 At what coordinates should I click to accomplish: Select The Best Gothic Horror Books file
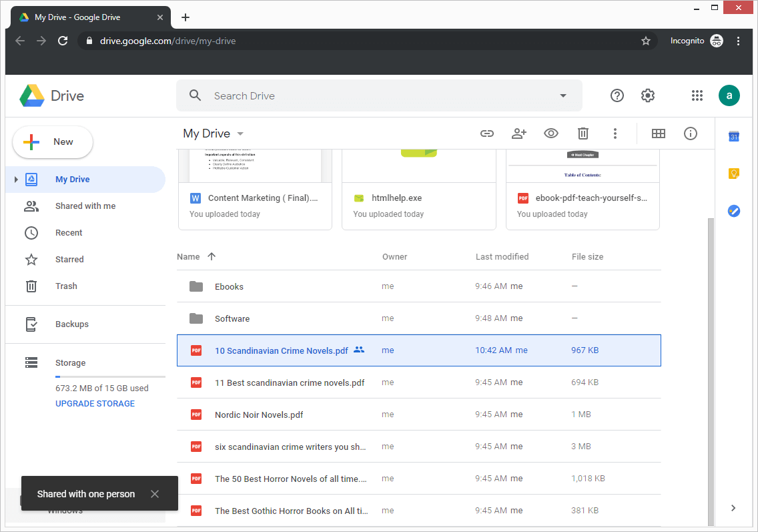coord(418,510)
